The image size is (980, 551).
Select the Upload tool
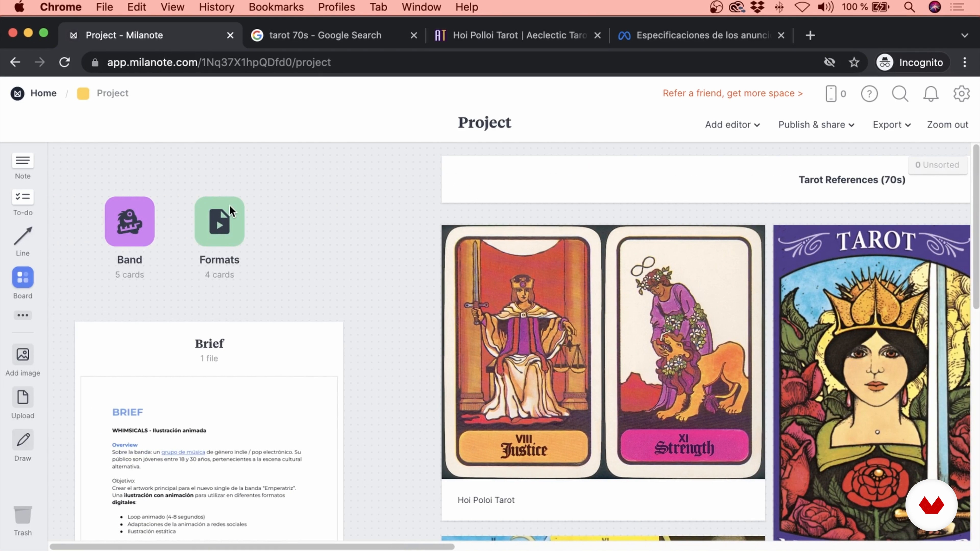click(x=22, y=403)
